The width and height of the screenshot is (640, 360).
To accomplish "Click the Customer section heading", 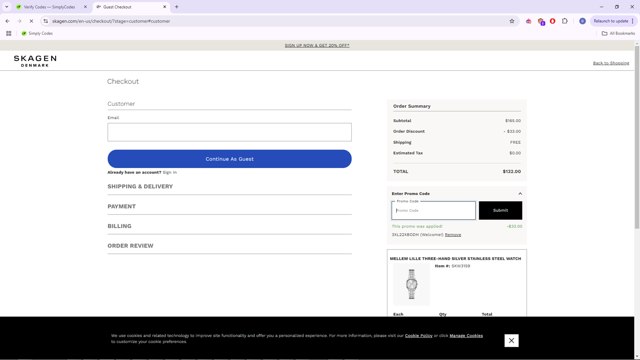I will click(x=121, y=104).
